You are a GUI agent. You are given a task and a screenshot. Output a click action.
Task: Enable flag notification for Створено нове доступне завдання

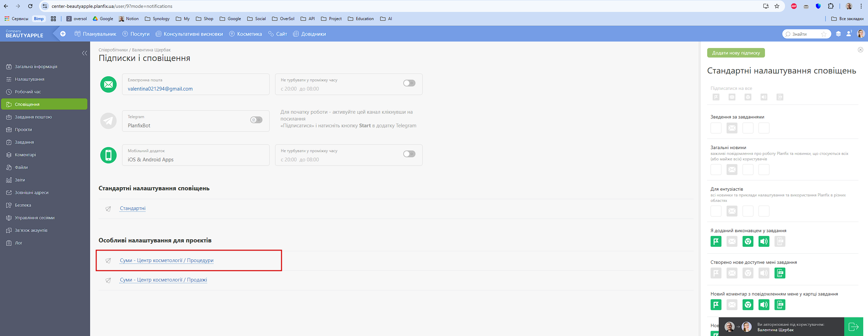716,273
